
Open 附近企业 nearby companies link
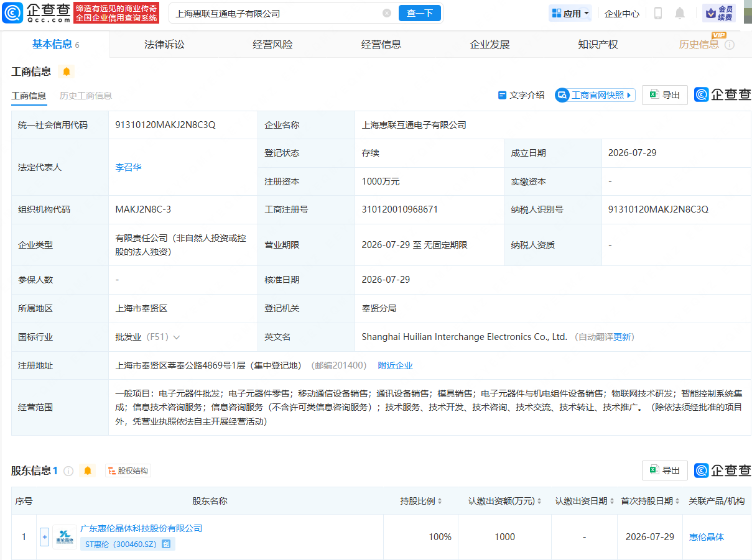396,365
